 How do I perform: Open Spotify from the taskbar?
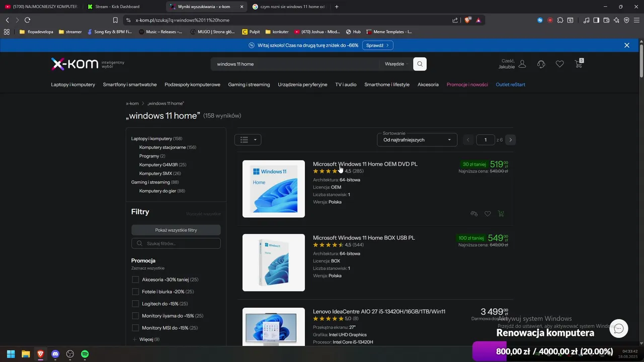[85, 354]
